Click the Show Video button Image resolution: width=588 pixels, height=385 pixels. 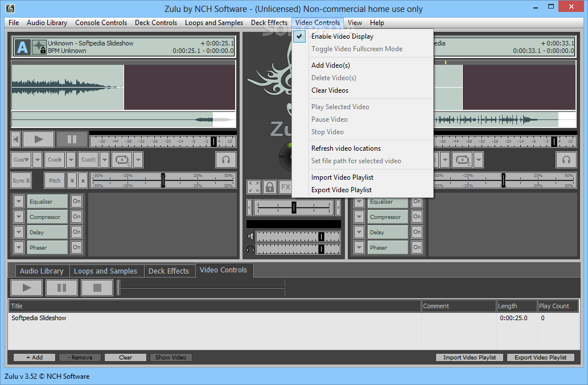click(x=171, y=357)
